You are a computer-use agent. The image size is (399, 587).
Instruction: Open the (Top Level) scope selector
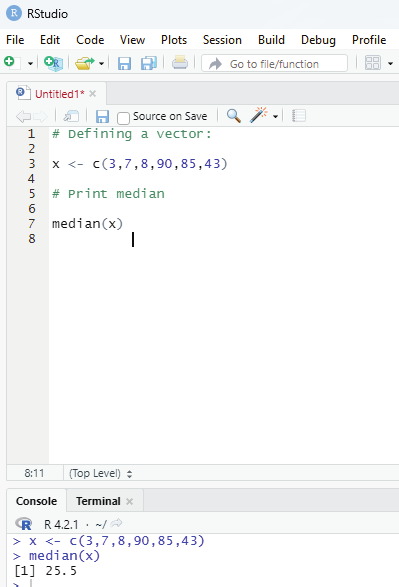pyautogui.click(x=101, y=474)
